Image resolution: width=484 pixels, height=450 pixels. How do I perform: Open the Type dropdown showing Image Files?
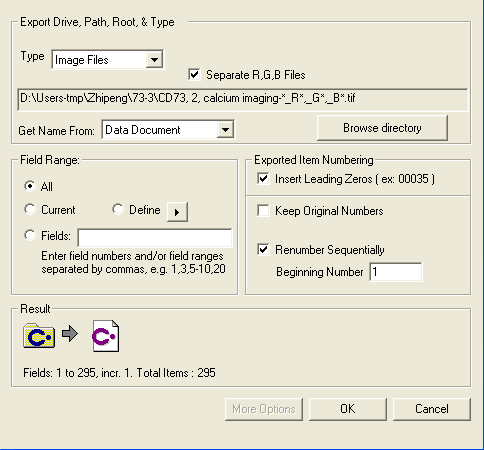[x=107, y=60]
